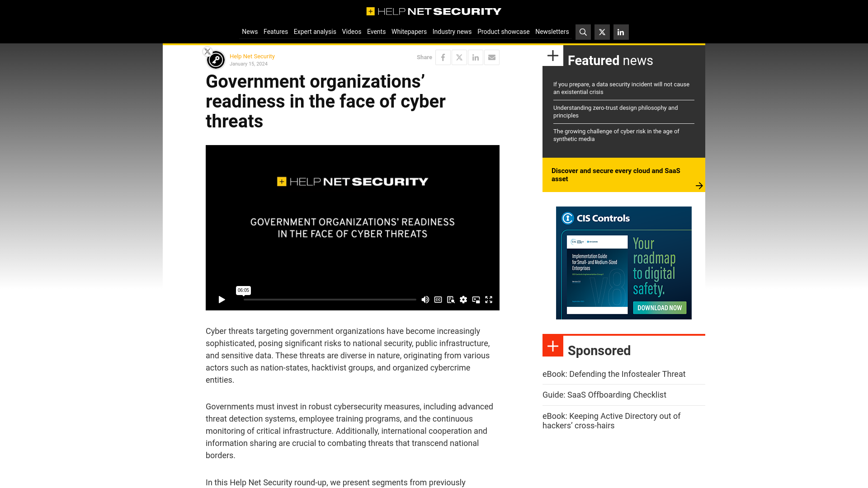Viewport: 868px width, 488px height.
Task: Click the LinkedIn share icon below article title
Action: (x=475, y=57)
